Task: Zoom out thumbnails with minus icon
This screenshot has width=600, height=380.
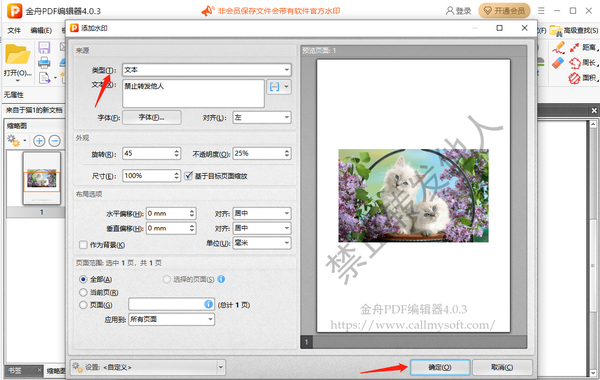Action: [x=55, y=141]
